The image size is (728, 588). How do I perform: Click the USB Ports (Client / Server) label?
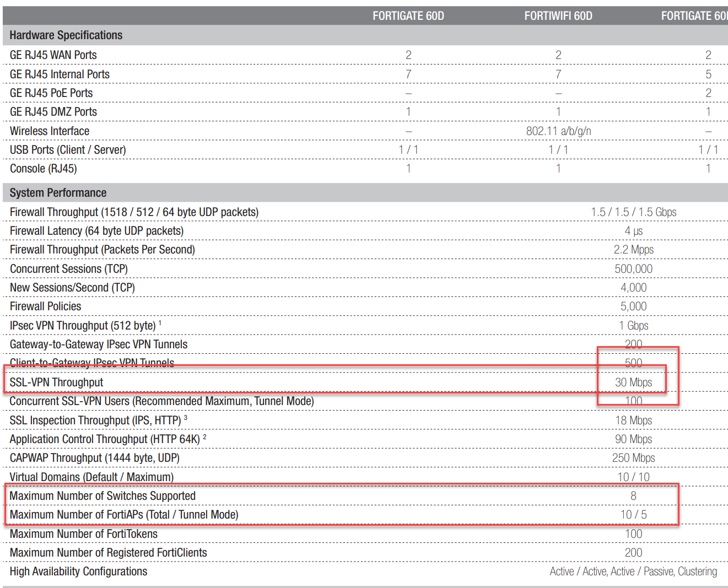pos(68,150)
